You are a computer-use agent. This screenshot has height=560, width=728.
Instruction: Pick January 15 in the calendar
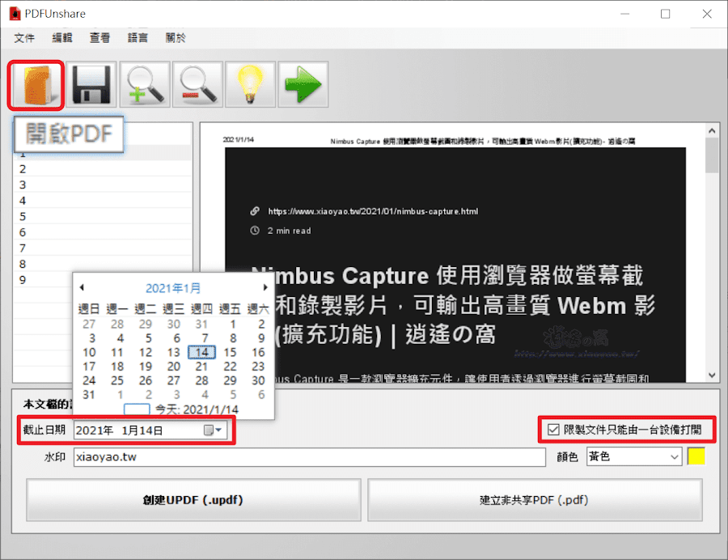230,353
